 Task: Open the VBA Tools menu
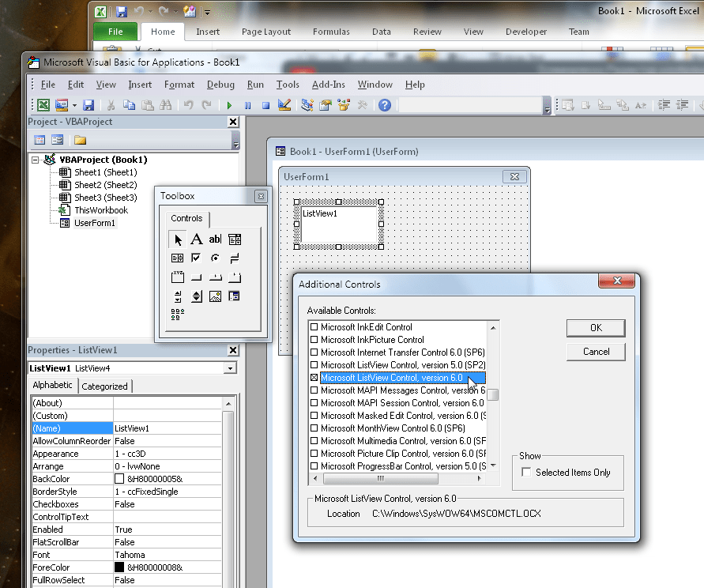point(288,85)
